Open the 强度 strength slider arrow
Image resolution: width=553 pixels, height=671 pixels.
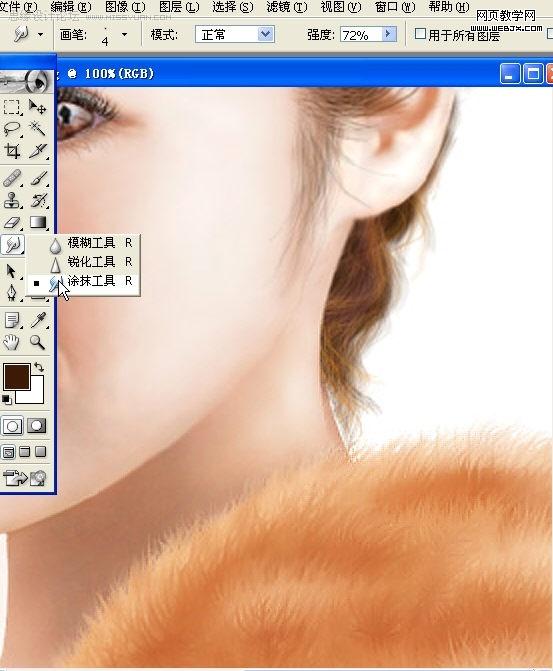388,34
